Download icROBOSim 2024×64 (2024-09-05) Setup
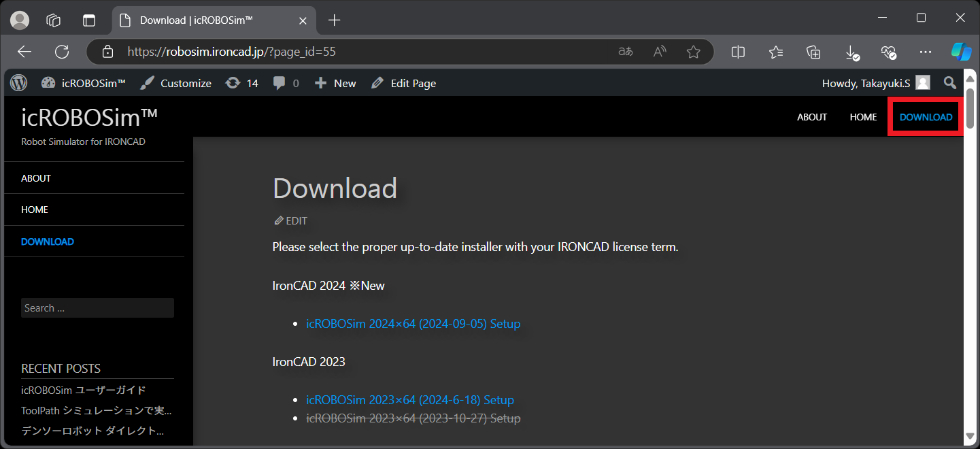980x449 pixels. coord(413,324)
